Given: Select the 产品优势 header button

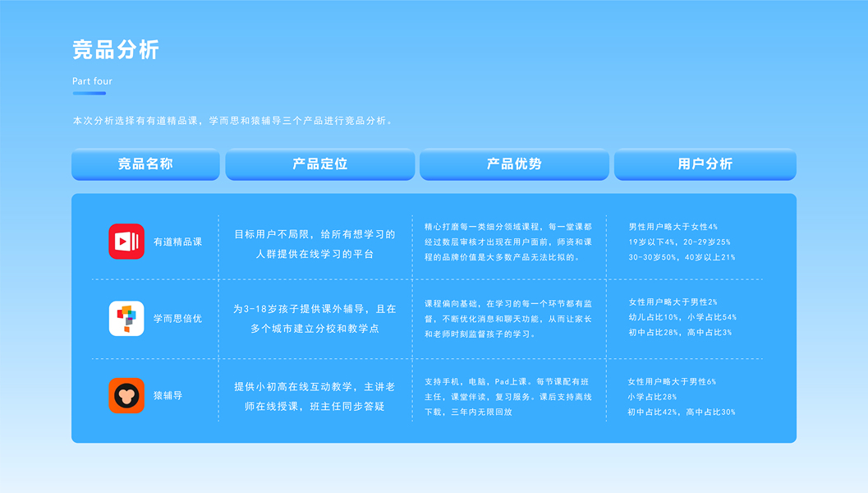Looking at the screenshot, I should (514, 164).
